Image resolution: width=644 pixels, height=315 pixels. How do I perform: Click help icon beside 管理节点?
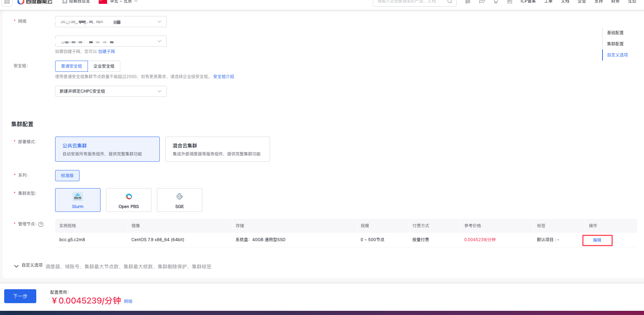41,224
